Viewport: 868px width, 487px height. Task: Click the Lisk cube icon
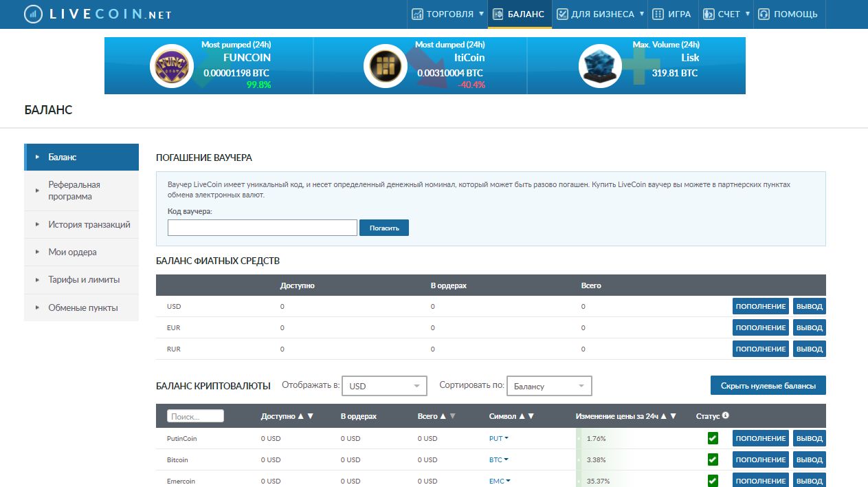(599, 66)
